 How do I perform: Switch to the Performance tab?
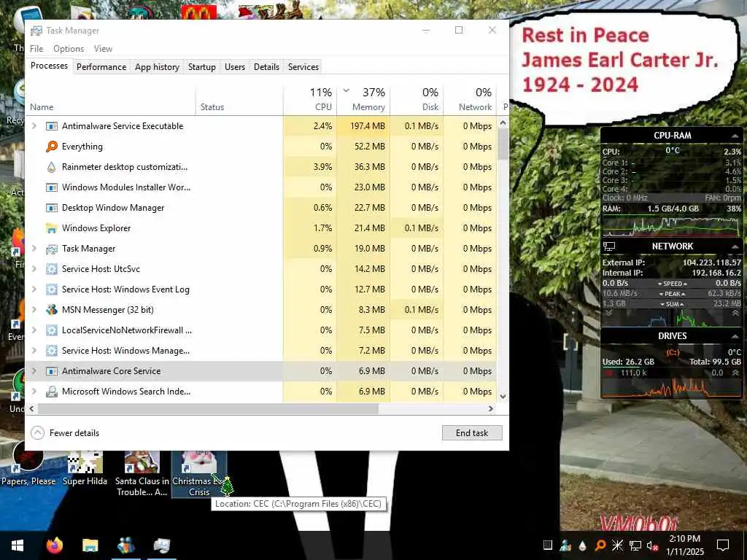101,67
